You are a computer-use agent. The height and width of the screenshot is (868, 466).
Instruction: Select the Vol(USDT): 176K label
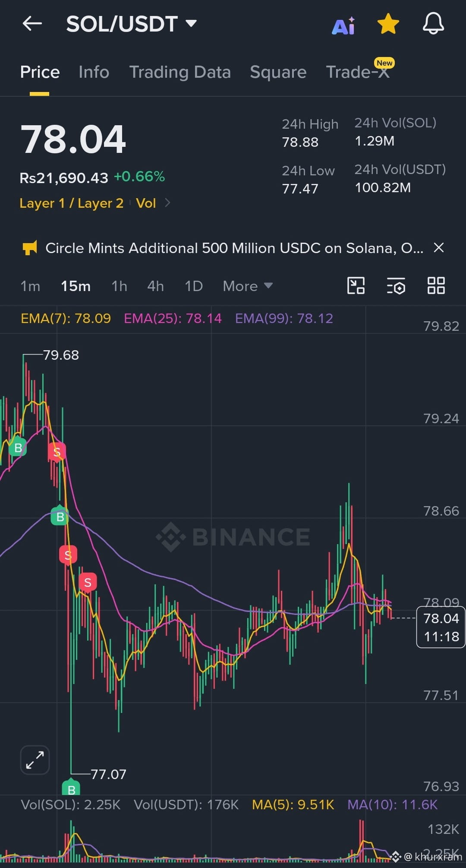point(186,805)
